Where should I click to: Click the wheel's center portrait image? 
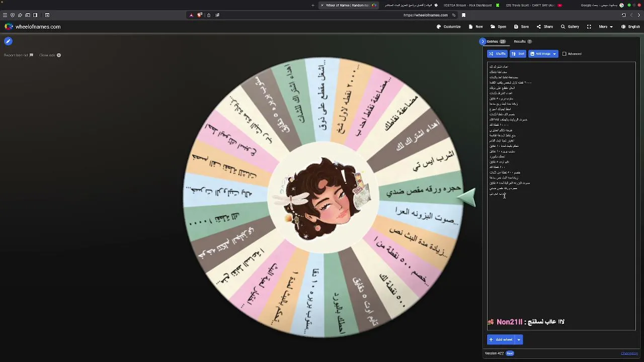(x=322, y=197)
